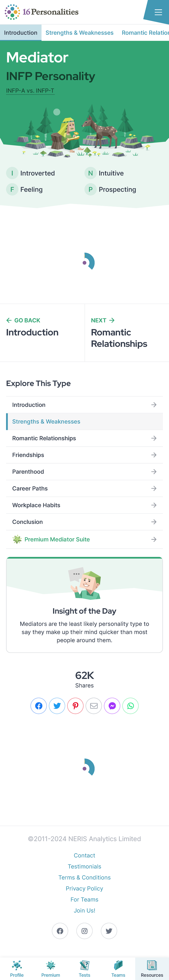Share via the Messenger icon
Viewport: 169px width, 980px height.
(x=112, y=706)
